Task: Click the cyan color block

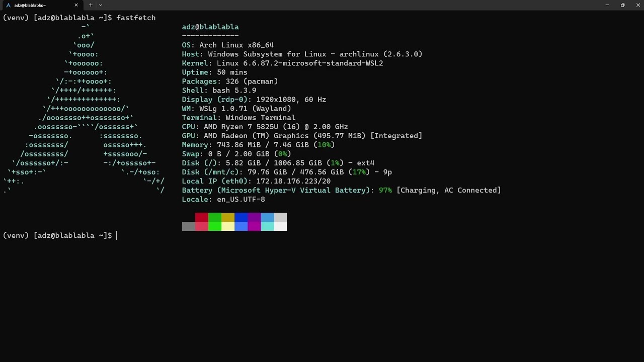Action: tap(267, 226)
